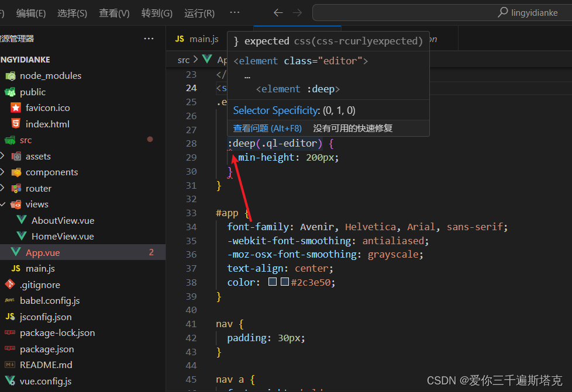Click the JSON icon beside jsconfig.json
The height and width of the screenshot is (392, 572).
click(10, 316)
